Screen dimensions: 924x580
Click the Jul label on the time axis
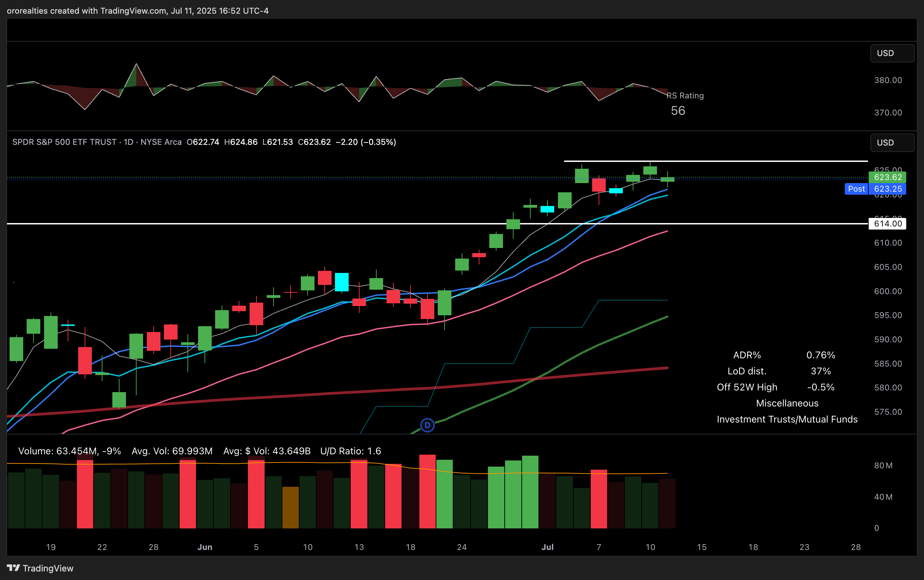point(547,547)
